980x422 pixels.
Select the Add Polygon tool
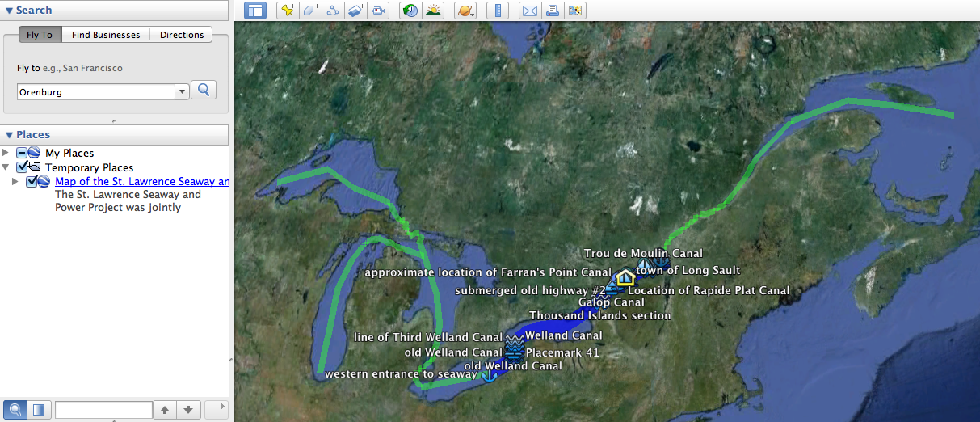point(310,11)
